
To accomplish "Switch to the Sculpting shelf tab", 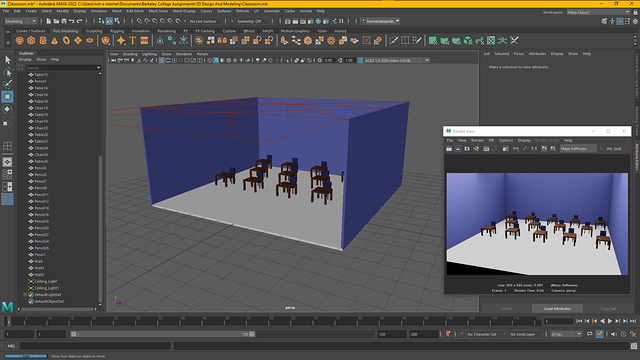I will click(x=94, y=31).
